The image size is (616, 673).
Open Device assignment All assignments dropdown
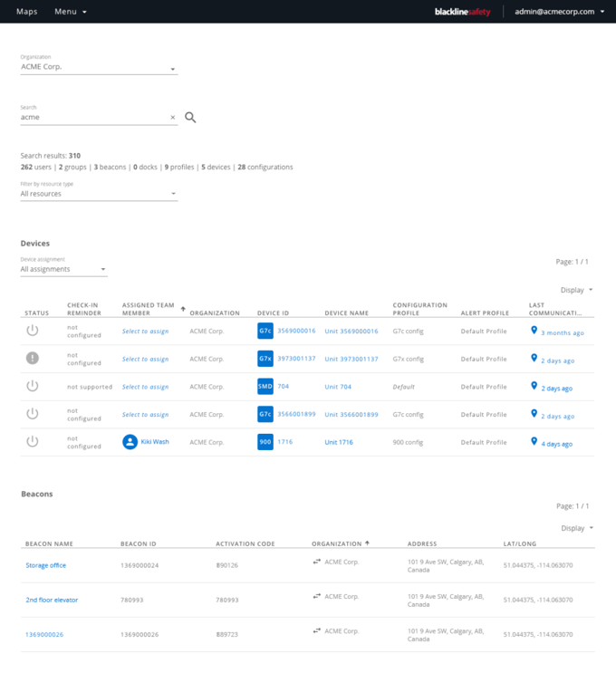(64, 269)
